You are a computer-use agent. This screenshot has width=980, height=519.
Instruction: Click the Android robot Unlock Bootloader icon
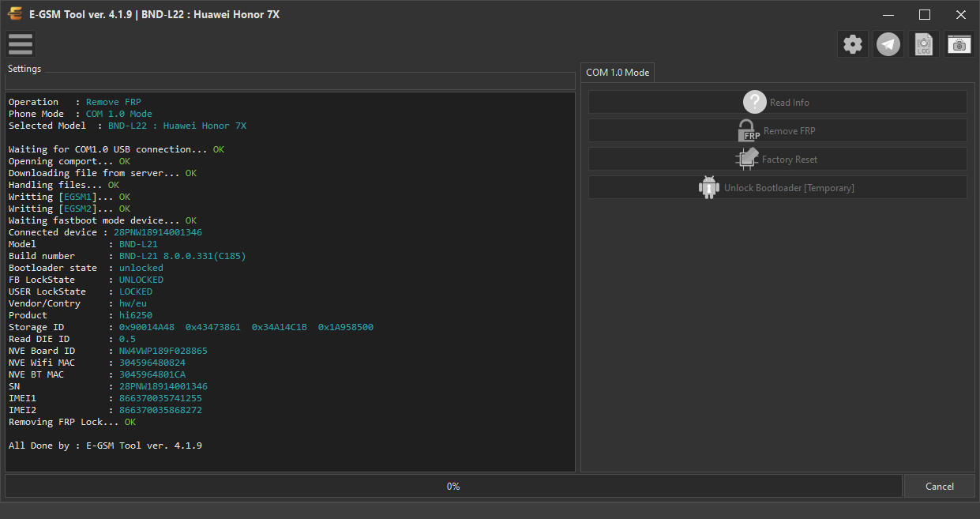[709, 187]
